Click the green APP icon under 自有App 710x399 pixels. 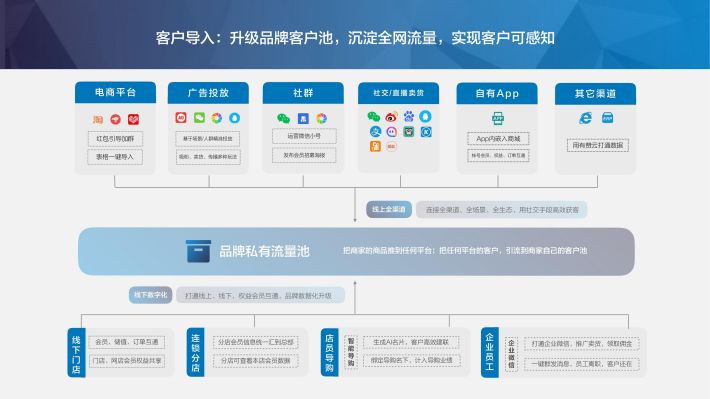pyautogui.click(x=498, y=119)
